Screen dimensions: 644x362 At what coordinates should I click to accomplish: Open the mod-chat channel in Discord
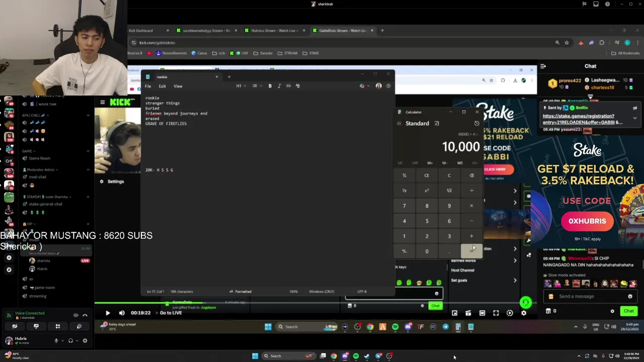click(x=38, y=177)
